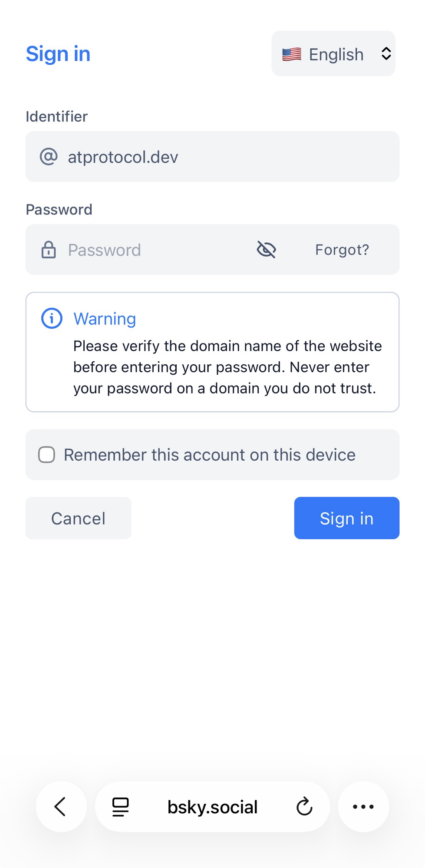Click the Forgot? password link
Image resolution: width=425 pixels, height=868 pixels.
[x=342, y=250]
